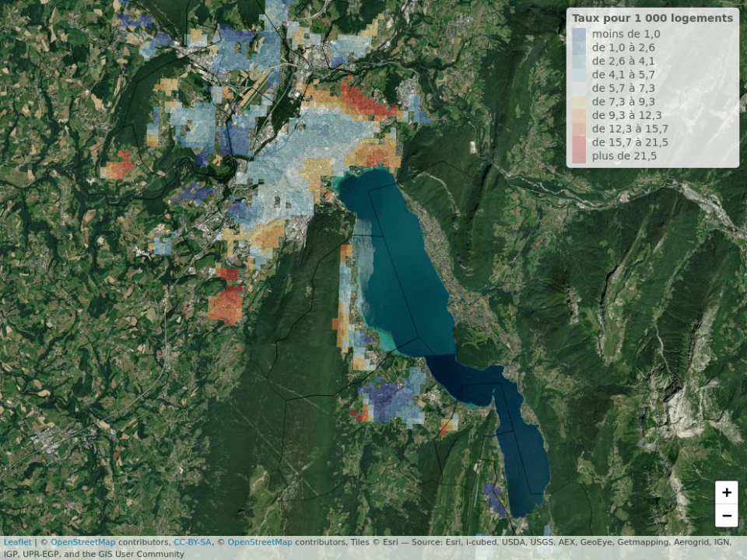Choose the 'de 12,3 à 15,7' legend swatch
Viewport: 747px width, 560px height.
[579, 128]
